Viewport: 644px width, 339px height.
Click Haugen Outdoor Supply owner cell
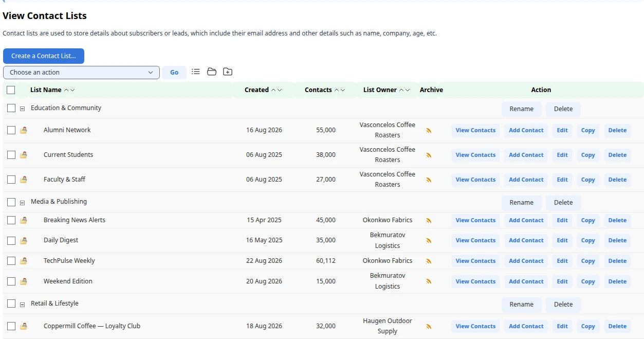[388, 326]
